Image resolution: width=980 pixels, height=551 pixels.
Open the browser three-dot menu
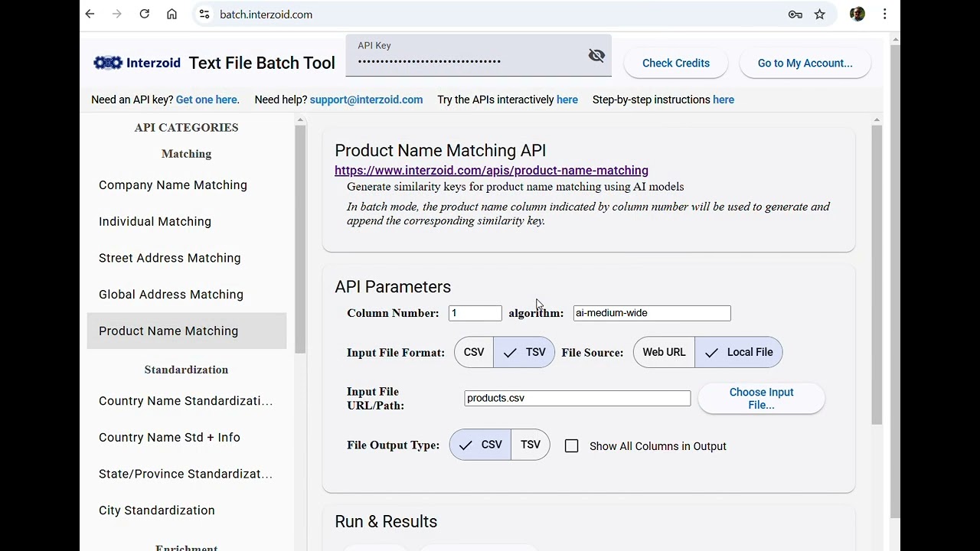(x=885, y=15)
